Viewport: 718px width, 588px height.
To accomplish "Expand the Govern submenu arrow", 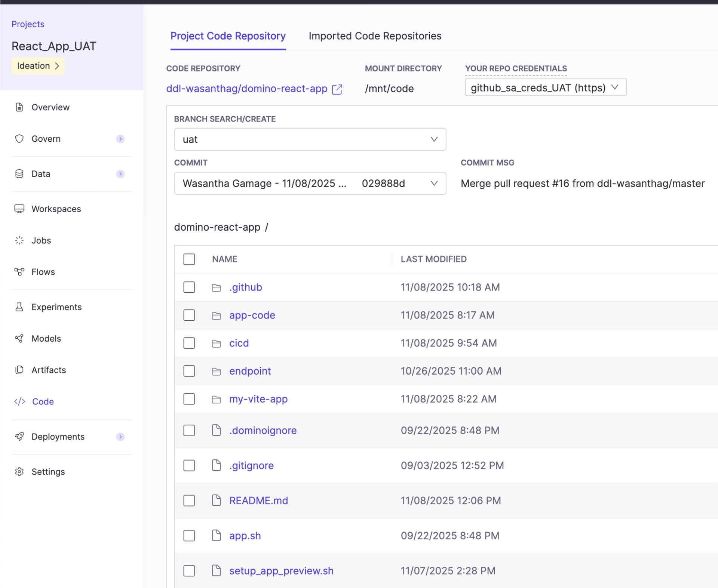I will 120,139.
